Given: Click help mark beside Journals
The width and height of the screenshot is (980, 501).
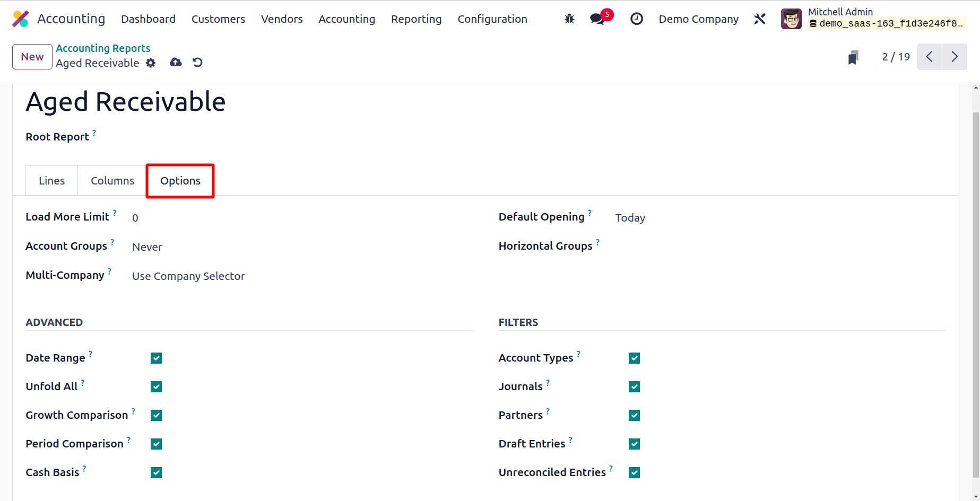Looking at the screenshot, I should [x=548, y=383].
